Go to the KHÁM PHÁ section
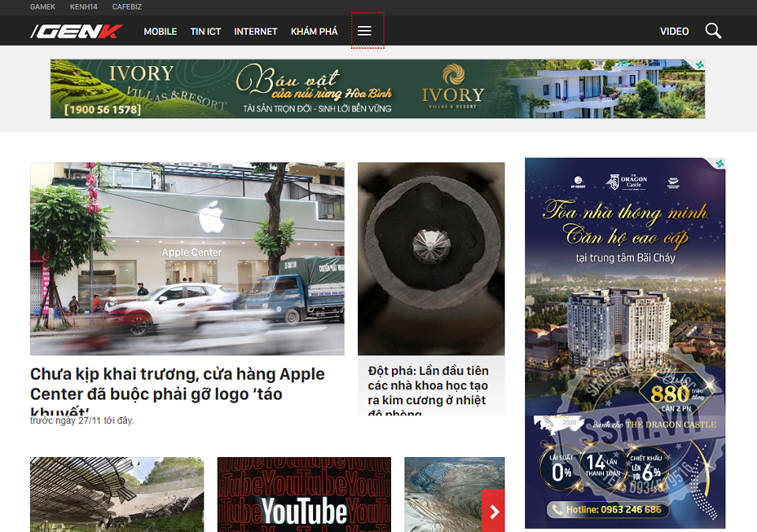This screenshot has width=757, height=532. tap(314, 32)
